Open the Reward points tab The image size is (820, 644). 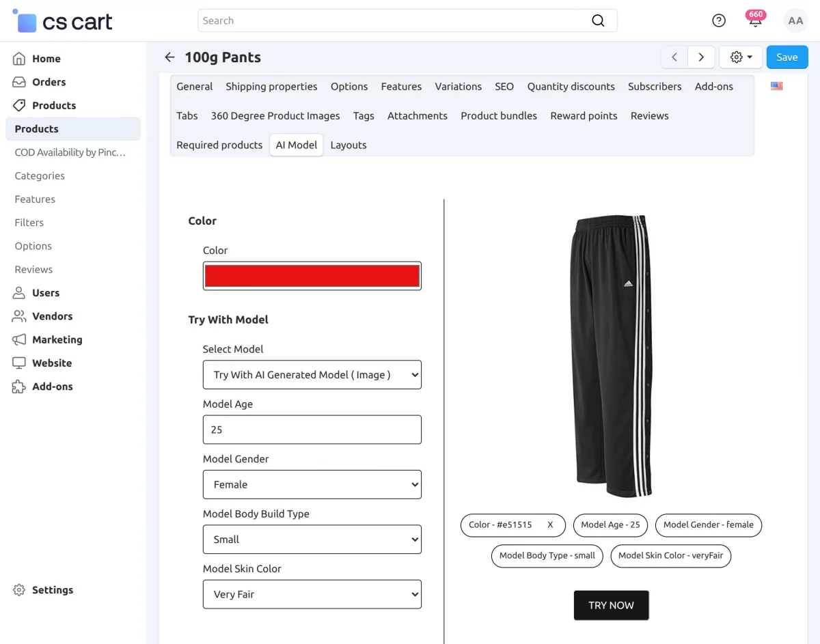point(584,116)
